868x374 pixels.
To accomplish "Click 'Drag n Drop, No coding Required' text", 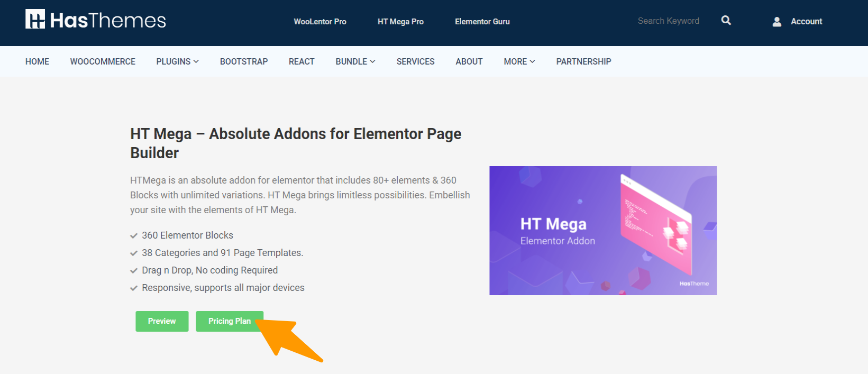I will (209, 270).
